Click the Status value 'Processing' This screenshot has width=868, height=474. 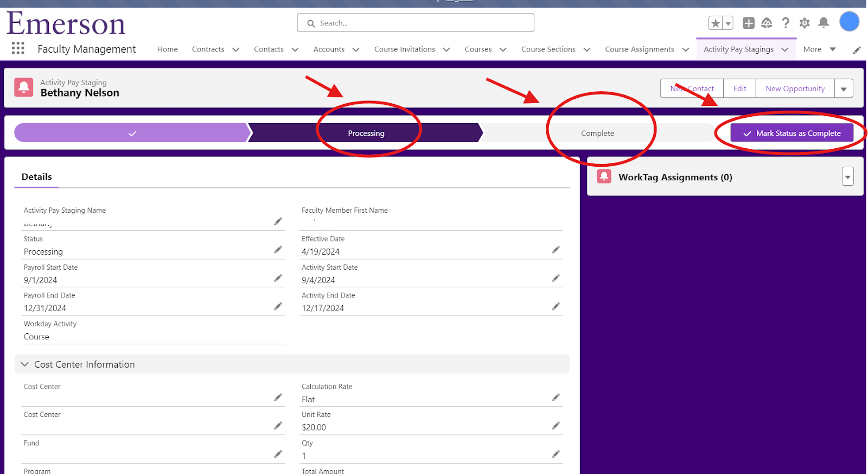[x=43, y=251]
